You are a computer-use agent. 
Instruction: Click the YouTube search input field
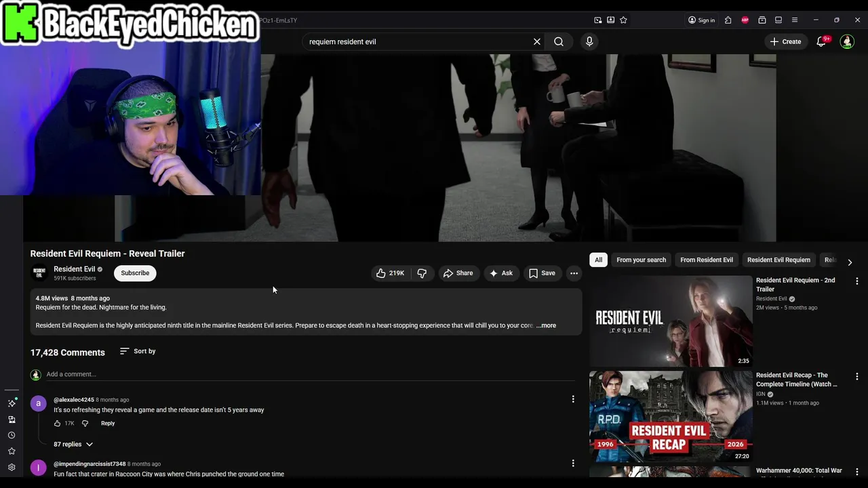coord(418,41)
